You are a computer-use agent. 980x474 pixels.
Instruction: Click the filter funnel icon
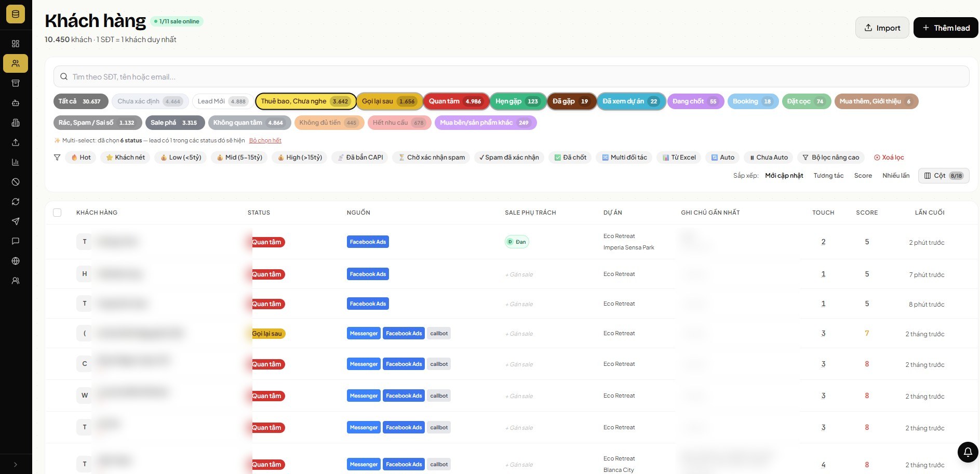coord(57,157)
